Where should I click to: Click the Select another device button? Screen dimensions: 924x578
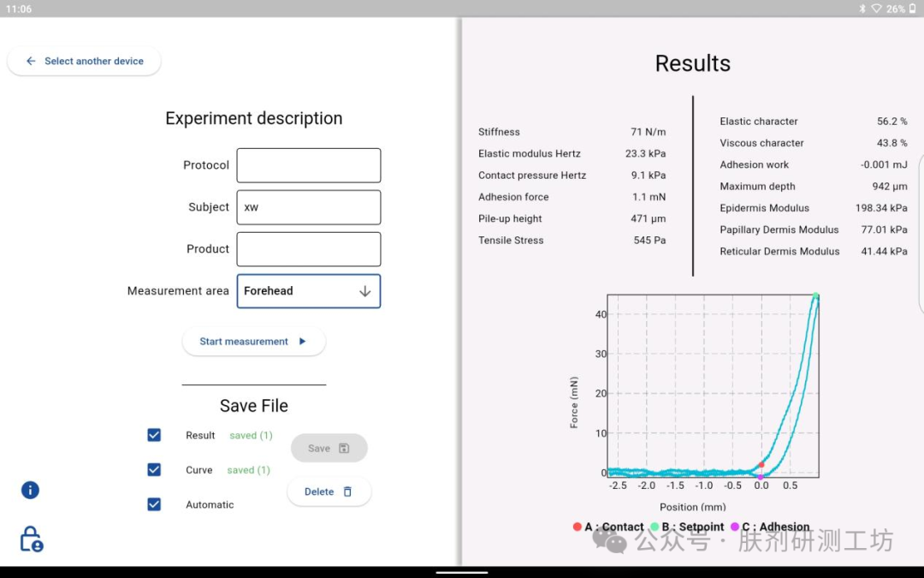tap(84, 61)
